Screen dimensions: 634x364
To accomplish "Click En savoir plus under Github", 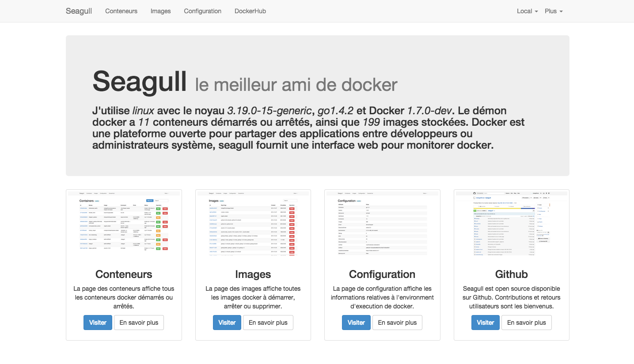I will pyautogui.click(x=527, y=323).
